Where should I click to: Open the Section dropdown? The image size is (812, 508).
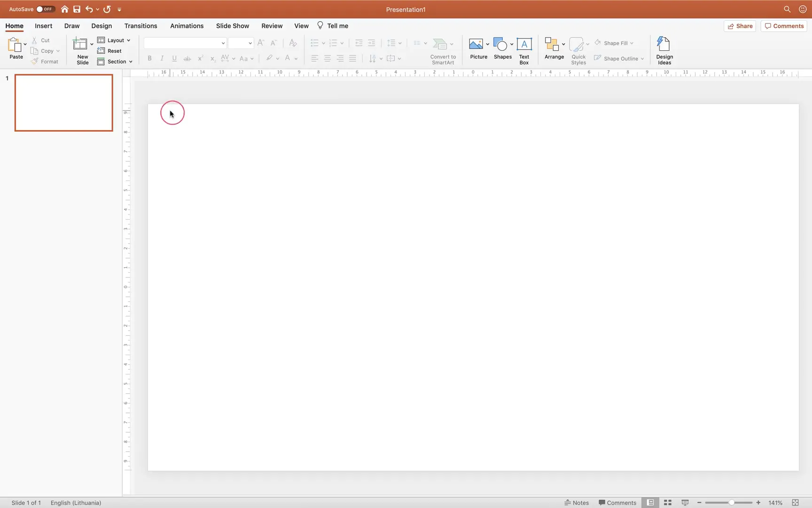[x=115, y=62]
